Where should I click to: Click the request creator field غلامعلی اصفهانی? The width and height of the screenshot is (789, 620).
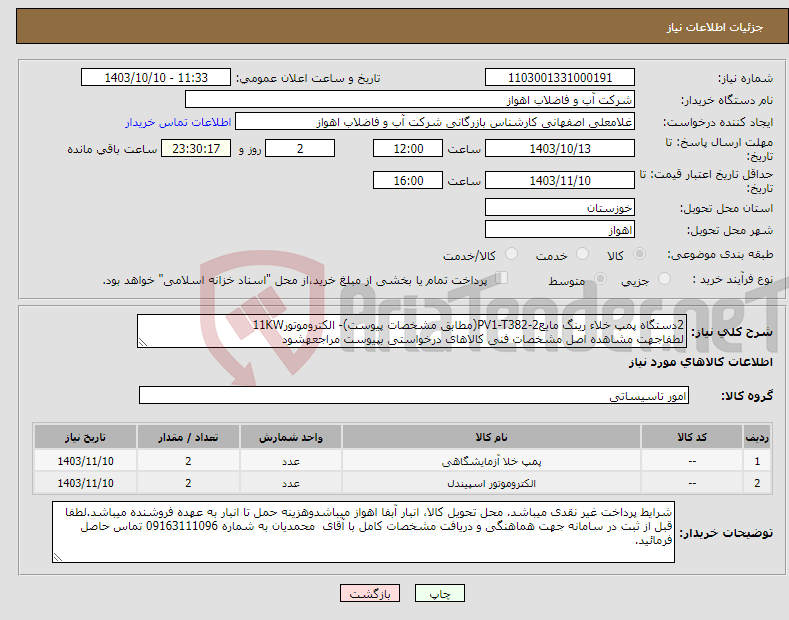[435, 122]
